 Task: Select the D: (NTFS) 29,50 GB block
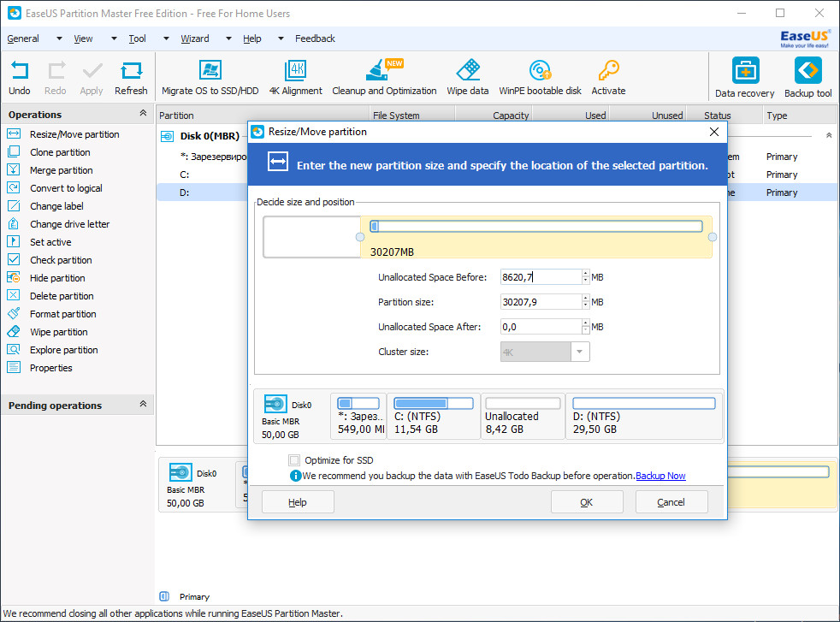[644, 416]
